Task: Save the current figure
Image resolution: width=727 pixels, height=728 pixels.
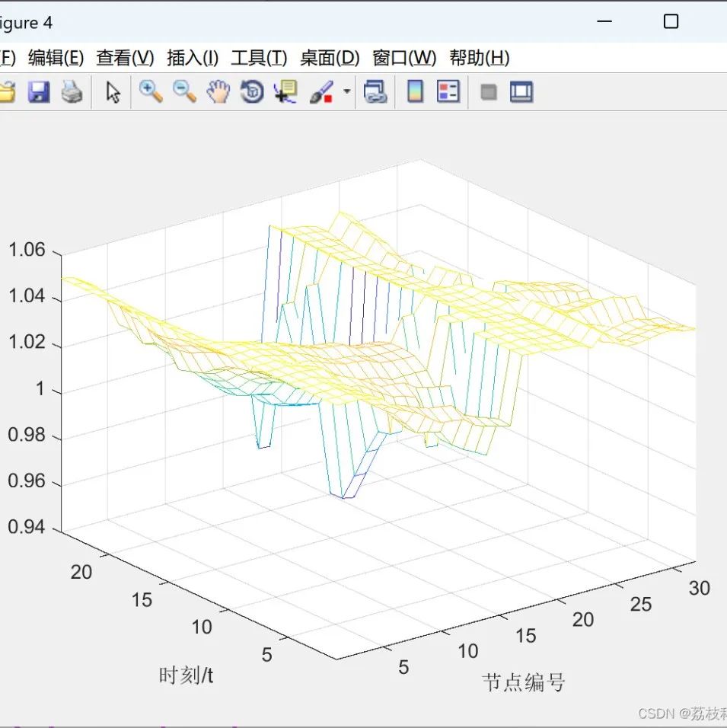Action: point(39,91)
